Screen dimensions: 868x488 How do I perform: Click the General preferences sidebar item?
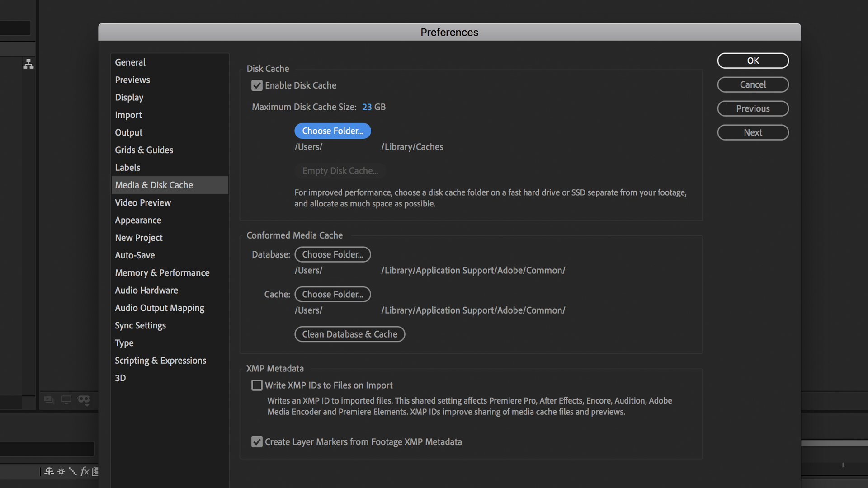[130, 62]
